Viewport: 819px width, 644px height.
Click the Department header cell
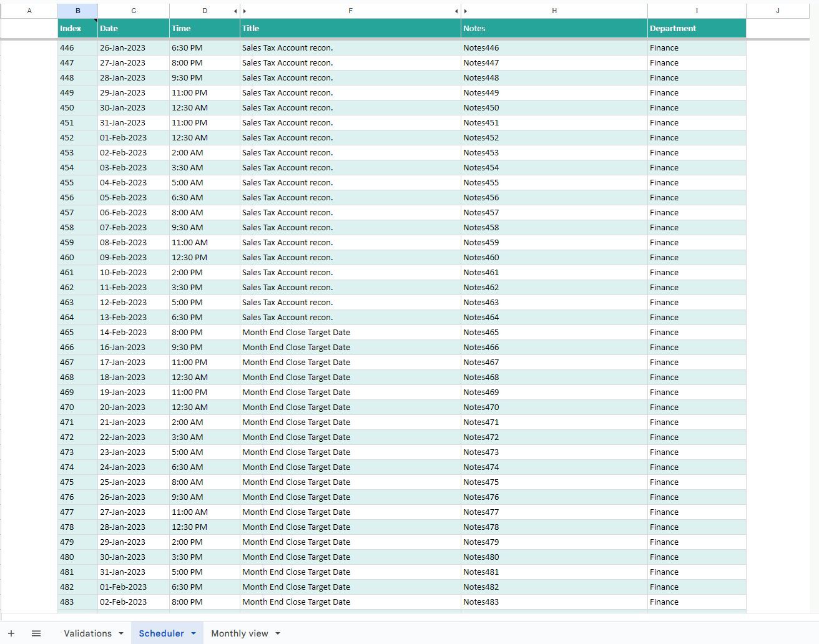pyautogui.click(x=697, y=28)
